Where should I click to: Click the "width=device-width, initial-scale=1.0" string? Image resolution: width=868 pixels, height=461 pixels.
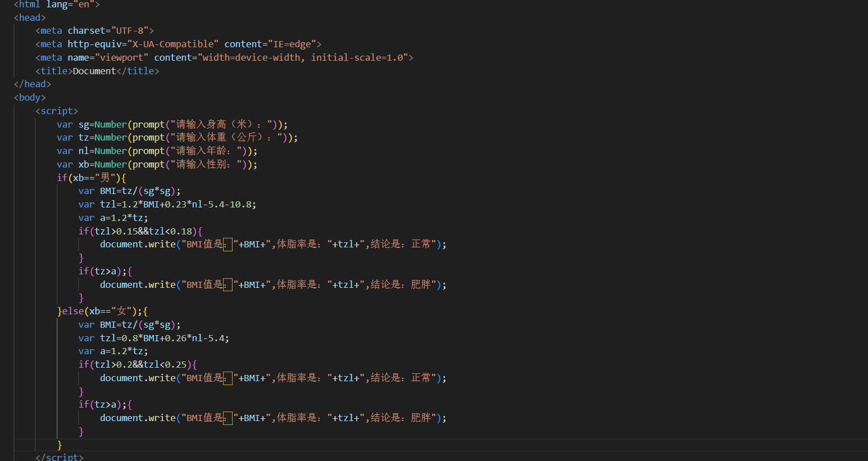[x=303, y=57]
